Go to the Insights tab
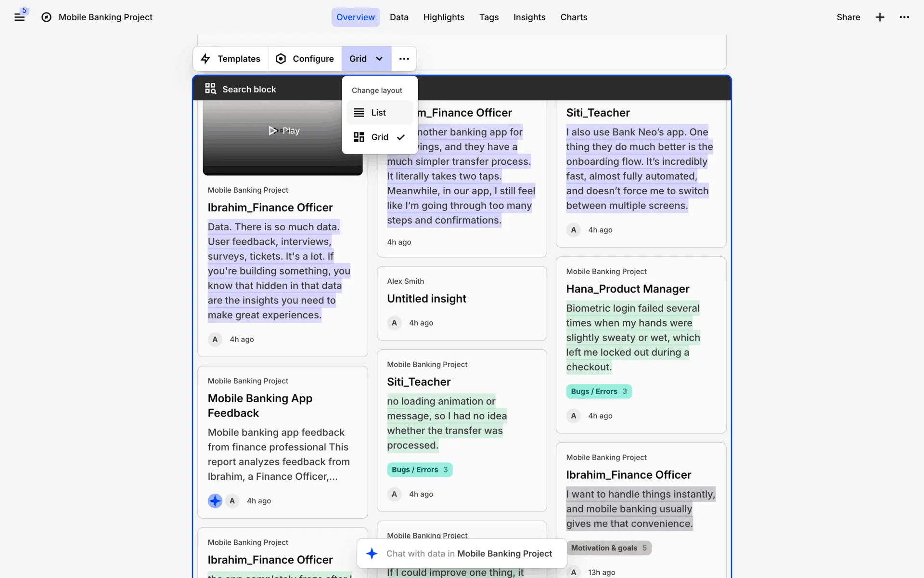Screen dimensions: 924x578 coord(529,17)
